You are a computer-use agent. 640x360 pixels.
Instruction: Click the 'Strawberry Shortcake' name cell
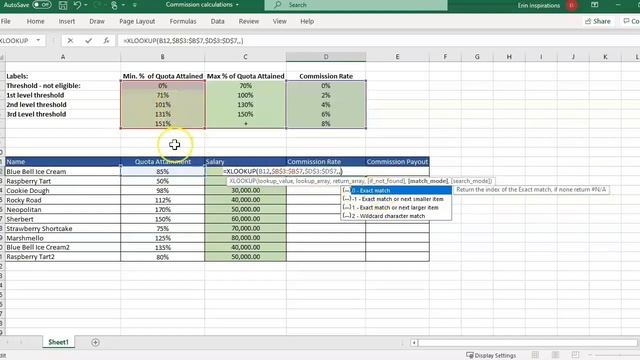click(63, 228)
